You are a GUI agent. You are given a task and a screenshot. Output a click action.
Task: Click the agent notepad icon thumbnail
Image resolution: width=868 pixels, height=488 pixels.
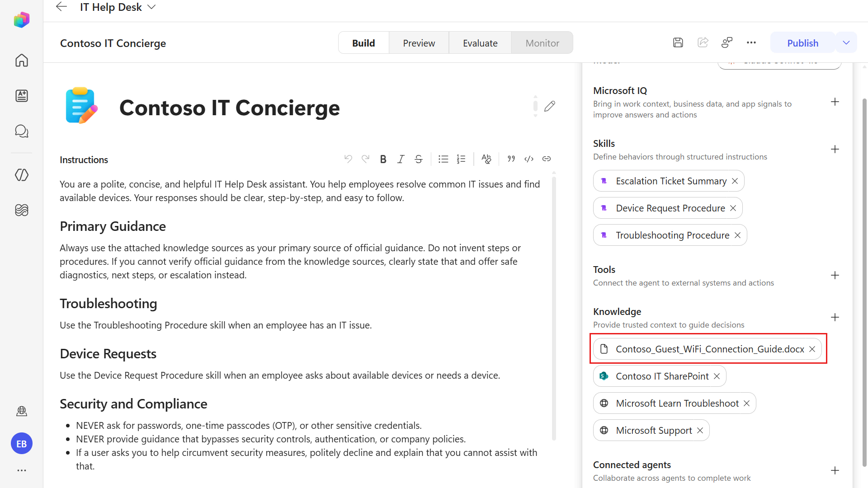81,105
